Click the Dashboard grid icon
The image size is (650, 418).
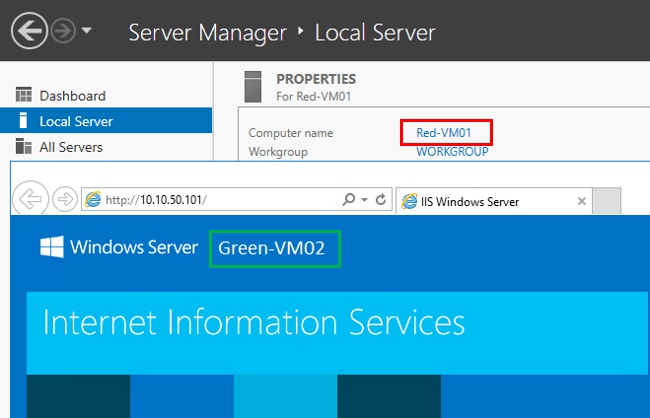point(24,95)
